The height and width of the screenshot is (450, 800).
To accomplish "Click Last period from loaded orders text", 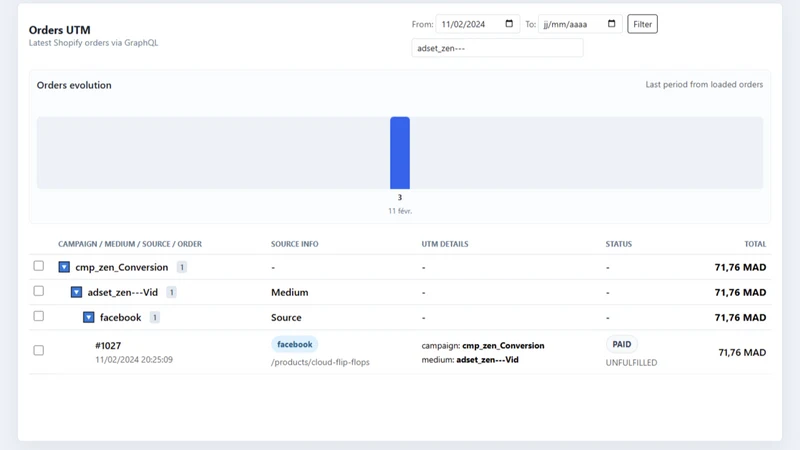I will (704, 85).
